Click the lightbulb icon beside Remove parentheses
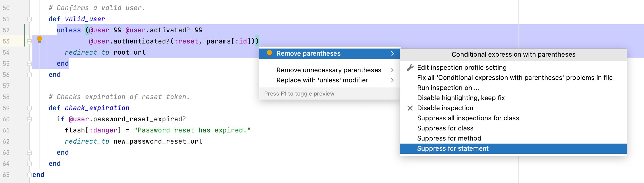Screen dimensions: 644x183 tap(269, 53)
